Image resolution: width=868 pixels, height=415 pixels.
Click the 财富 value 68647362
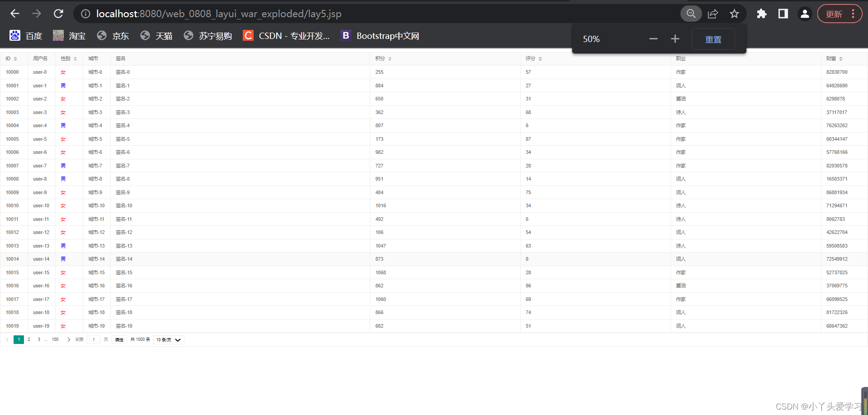point(837,326)
